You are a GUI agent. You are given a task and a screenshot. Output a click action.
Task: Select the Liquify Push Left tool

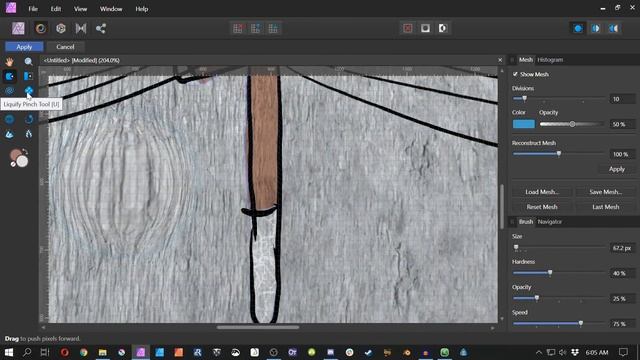[x=29, y=76]
